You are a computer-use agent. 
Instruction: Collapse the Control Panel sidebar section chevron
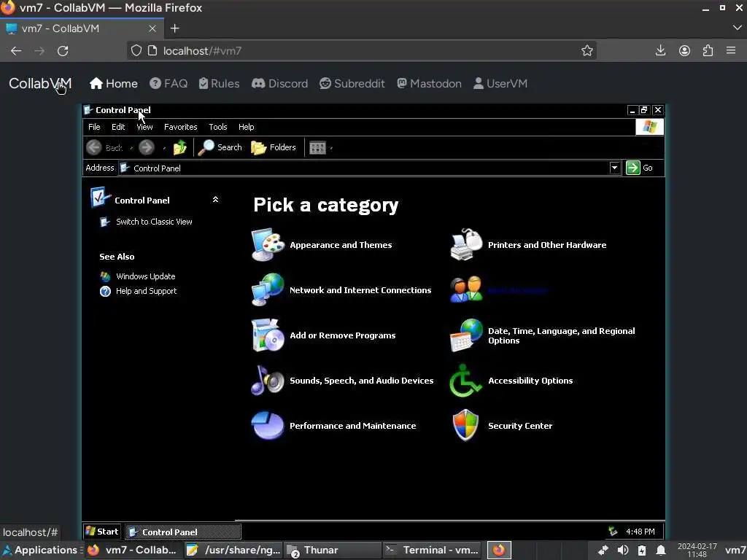(x=215, y=200)
